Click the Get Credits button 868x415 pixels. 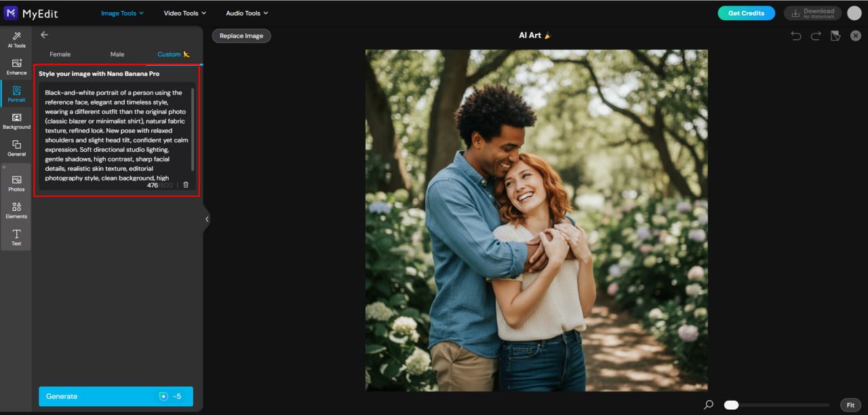coord(746,12)
